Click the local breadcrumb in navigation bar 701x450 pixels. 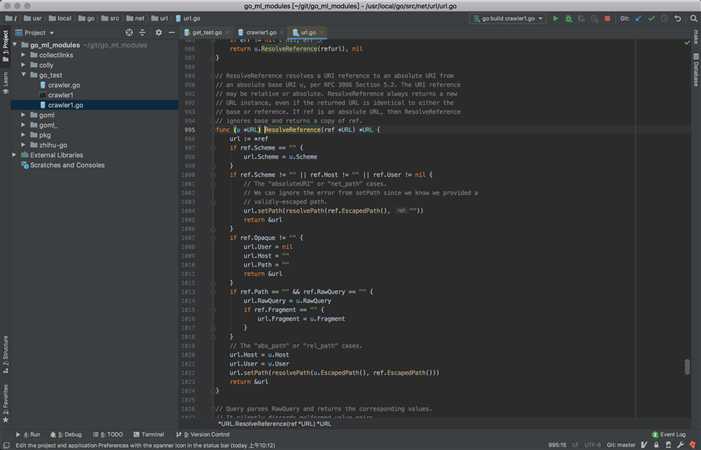(x=60, y=18)
